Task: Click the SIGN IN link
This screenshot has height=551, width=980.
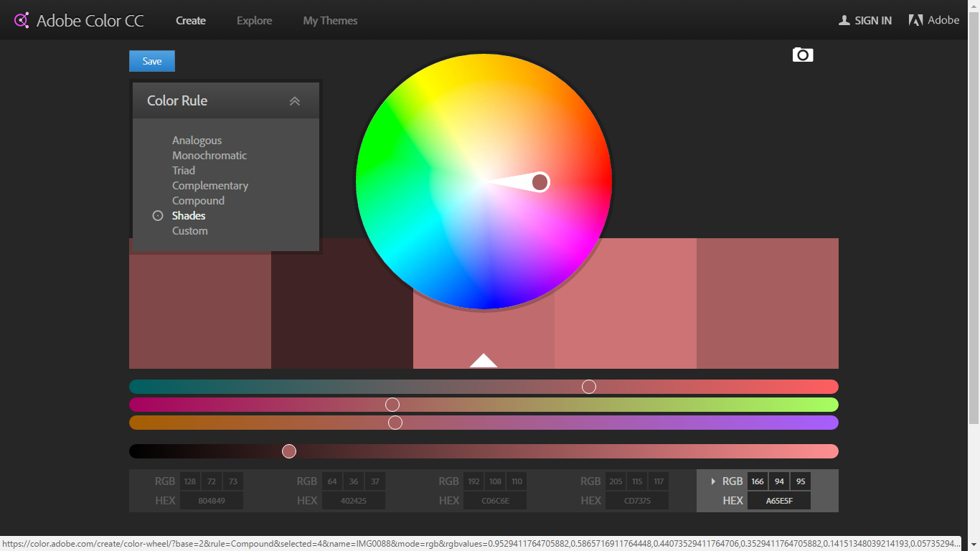Action: [x=873, y=21]
